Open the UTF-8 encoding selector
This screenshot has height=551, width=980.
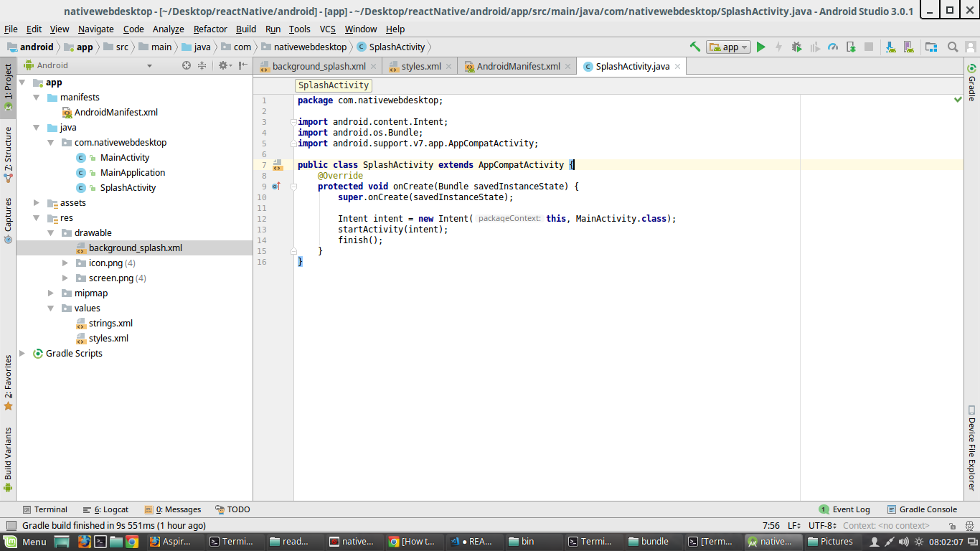tap(822, 526)
